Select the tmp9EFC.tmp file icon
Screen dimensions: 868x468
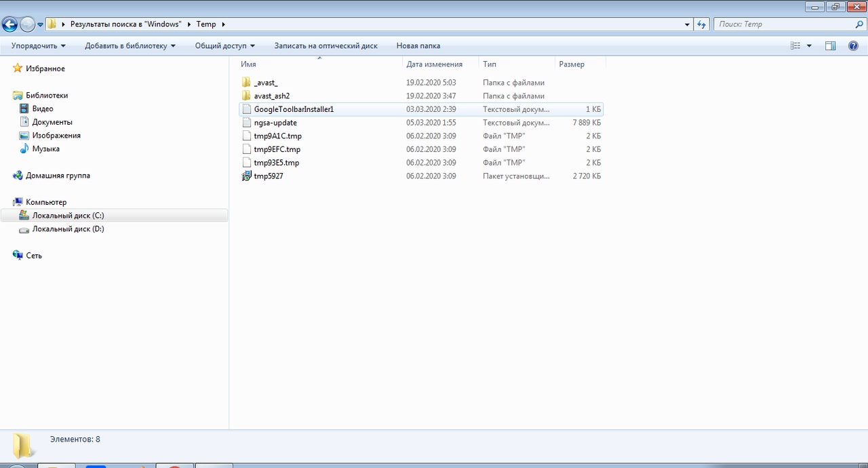pyautogui.click(x=247, y=149)
